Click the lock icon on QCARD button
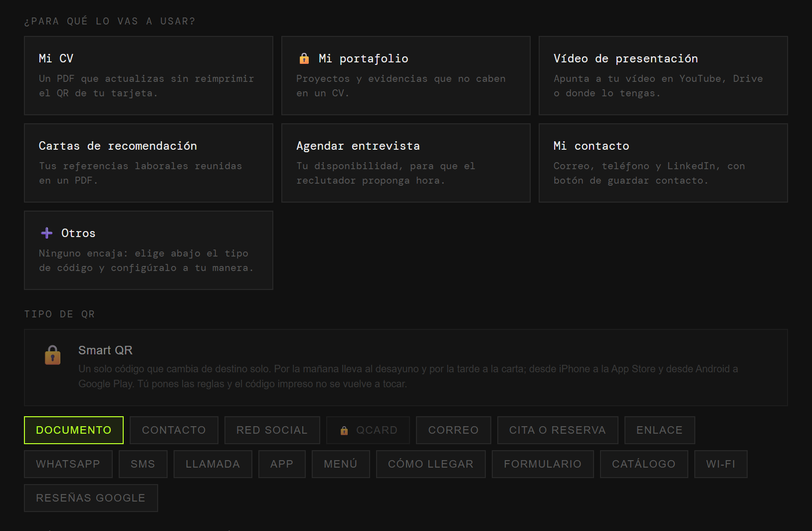Viewport: 812px width, 531px height. (x=344, y=430)
